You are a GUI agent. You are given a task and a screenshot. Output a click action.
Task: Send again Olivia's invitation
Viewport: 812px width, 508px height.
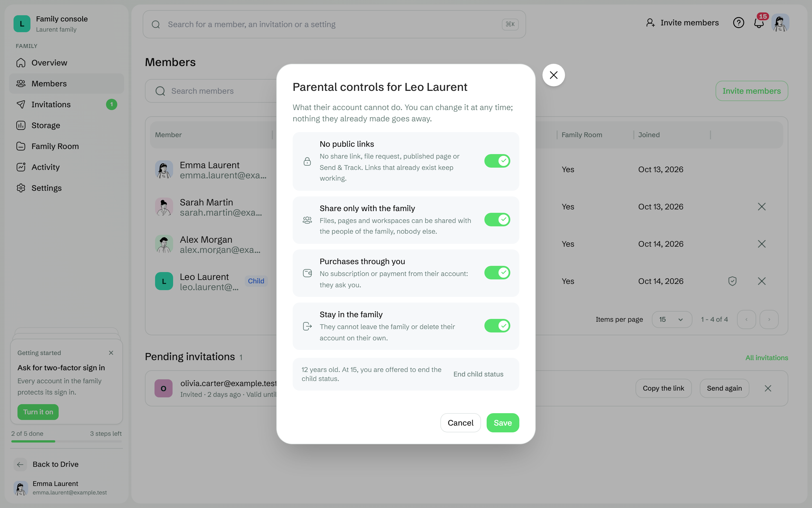point(724,388)
